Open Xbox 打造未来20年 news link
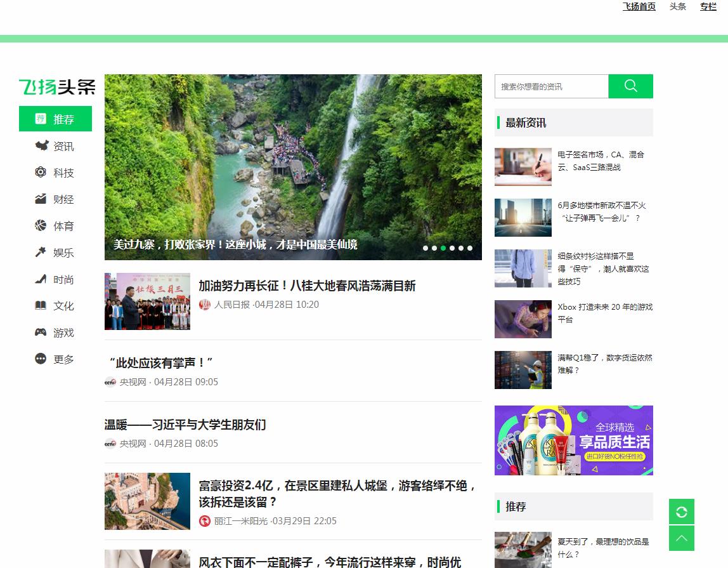 [x=605, y=314]
